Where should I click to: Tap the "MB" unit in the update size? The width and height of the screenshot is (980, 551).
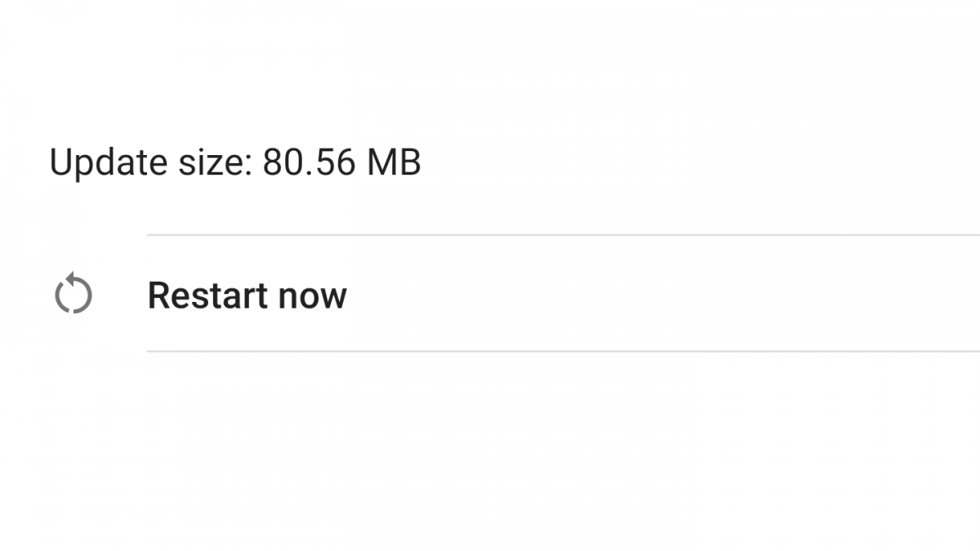click(x=394, y=162)
